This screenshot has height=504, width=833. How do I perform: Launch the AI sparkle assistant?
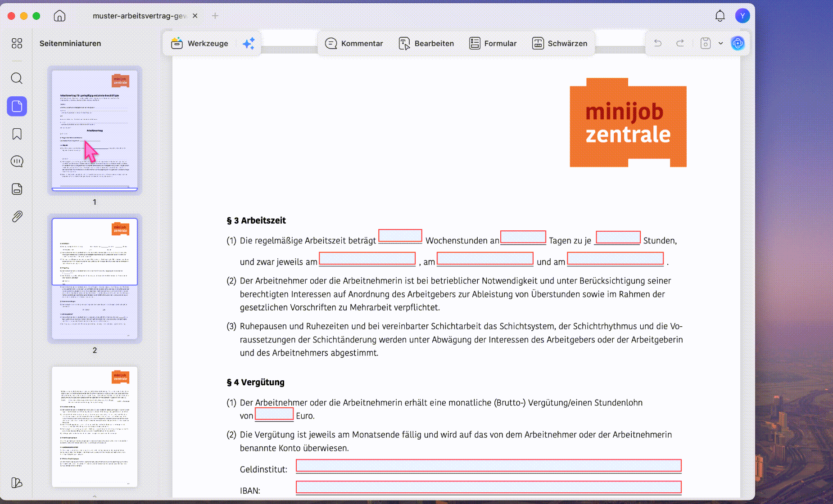249,43
